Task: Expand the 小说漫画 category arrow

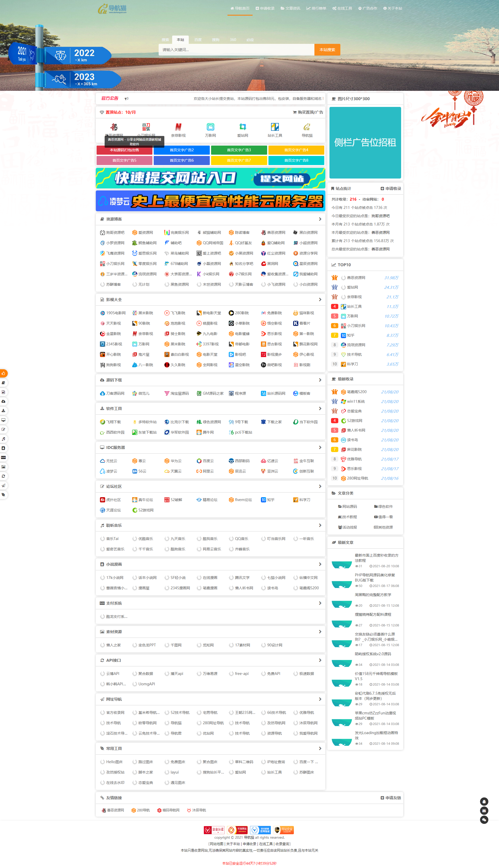Action: [x=320, y=564]
